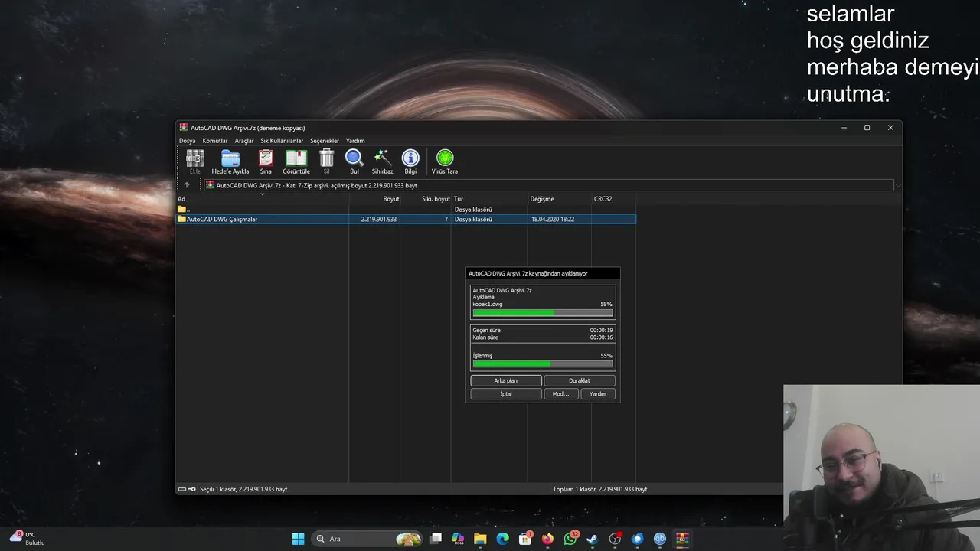The width and height of the screenshot is (980, 551).
Task: Click the Yardım button in dialog
Action: 598,394
